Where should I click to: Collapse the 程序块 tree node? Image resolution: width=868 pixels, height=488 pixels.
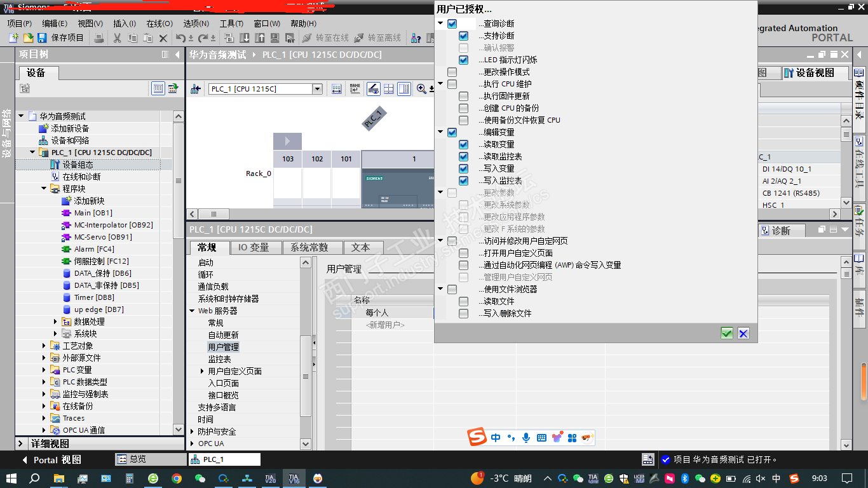44,189
